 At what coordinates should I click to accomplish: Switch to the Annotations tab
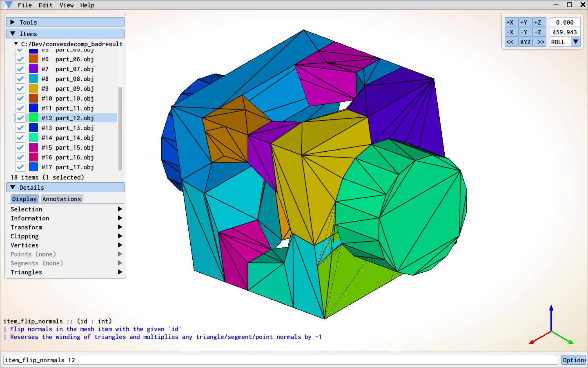[62, 199]
